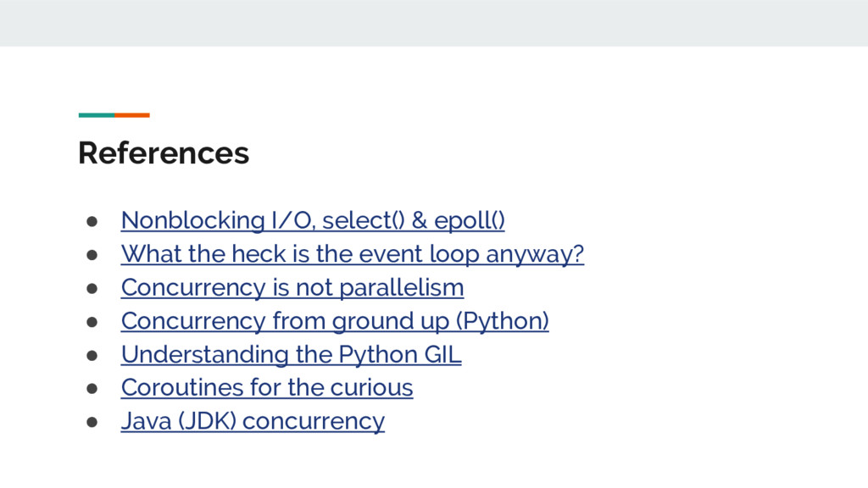Click the gray header bar at the top
868x488 pixels.
pyautogui.click(x=434, y=23)
